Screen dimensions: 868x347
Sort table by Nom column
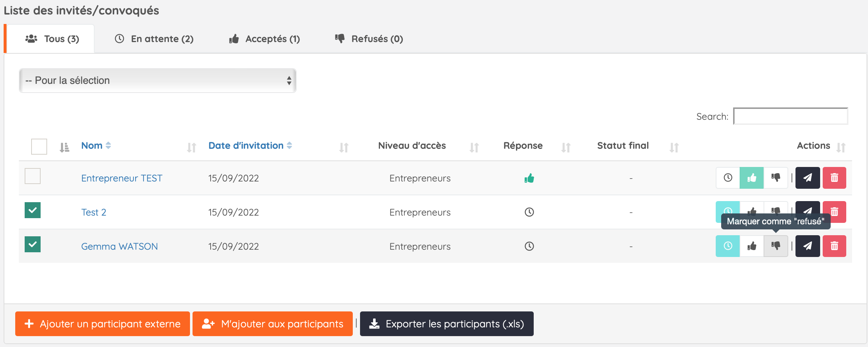[x=96, y=146]
